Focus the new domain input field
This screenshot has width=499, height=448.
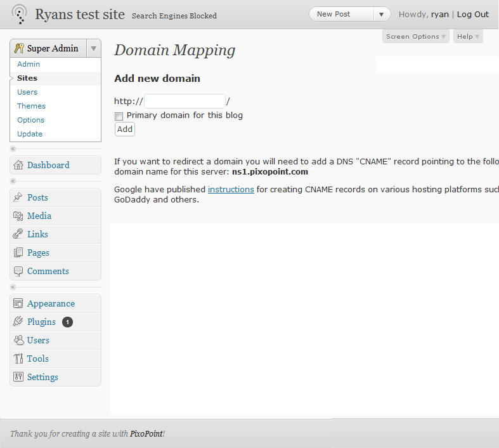(x=185, y=102)
